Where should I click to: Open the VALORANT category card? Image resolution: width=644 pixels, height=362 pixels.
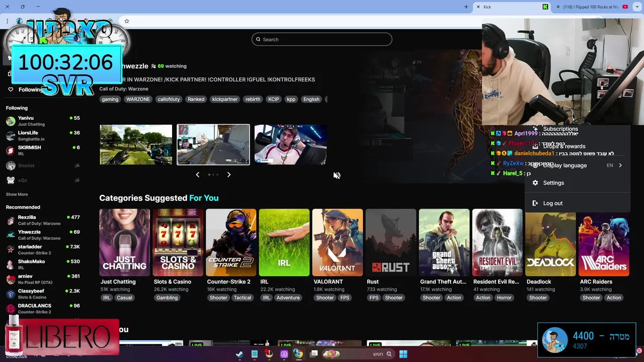(x=338, y=242)
